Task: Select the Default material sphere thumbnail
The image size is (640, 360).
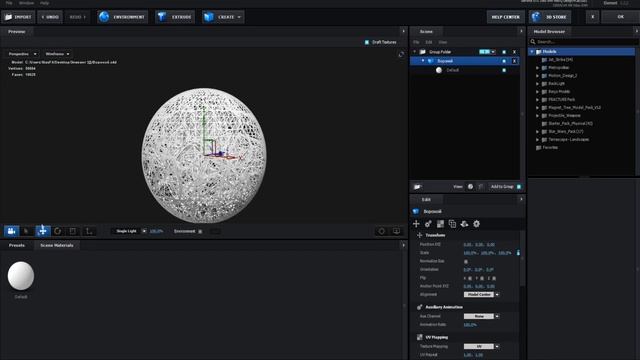Action: (20, 276)
